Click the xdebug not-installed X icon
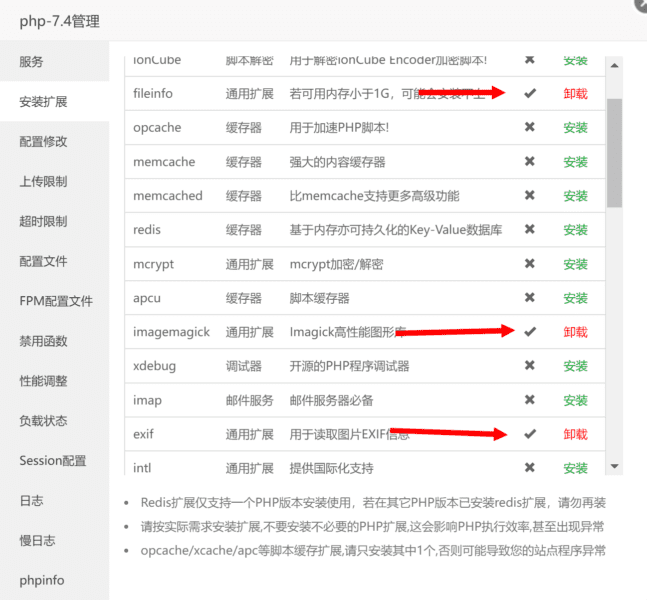This screenshot has width=647, height=600. tap(529, 365)
